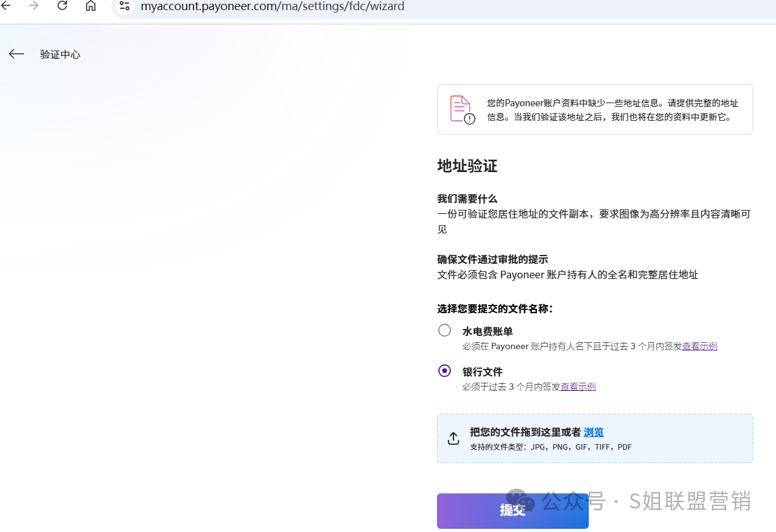Click 选择您要提交的文件名称 label

click(495, 309)
